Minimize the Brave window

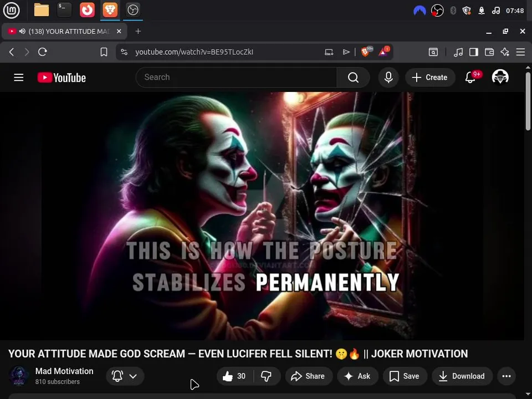click(x=489, y=32)
